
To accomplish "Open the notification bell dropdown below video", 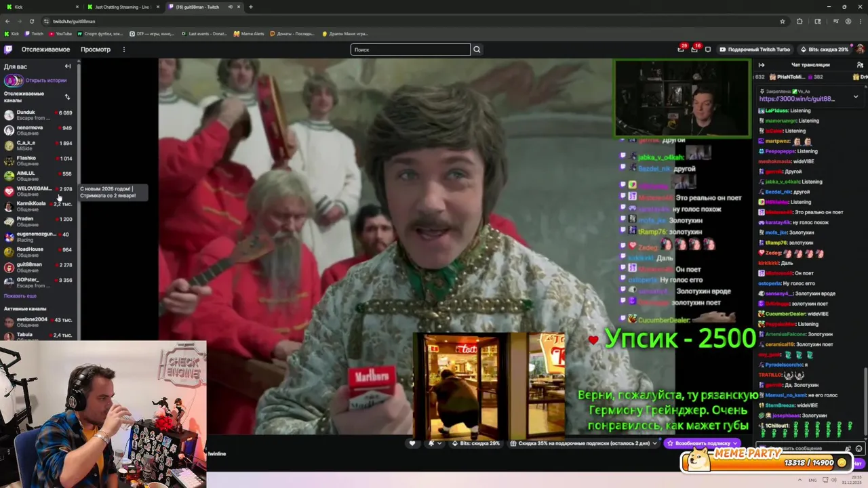I will click(x=434, y=443).
